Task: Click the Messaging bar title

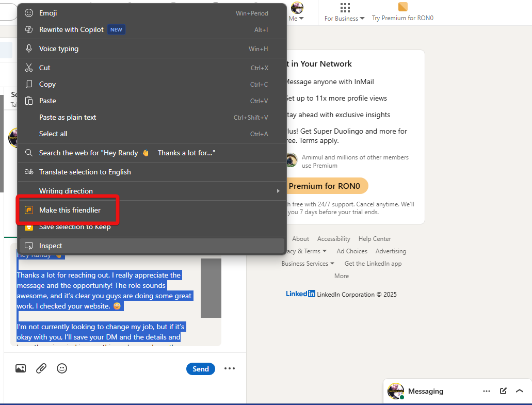Action: tap(426, 391)
